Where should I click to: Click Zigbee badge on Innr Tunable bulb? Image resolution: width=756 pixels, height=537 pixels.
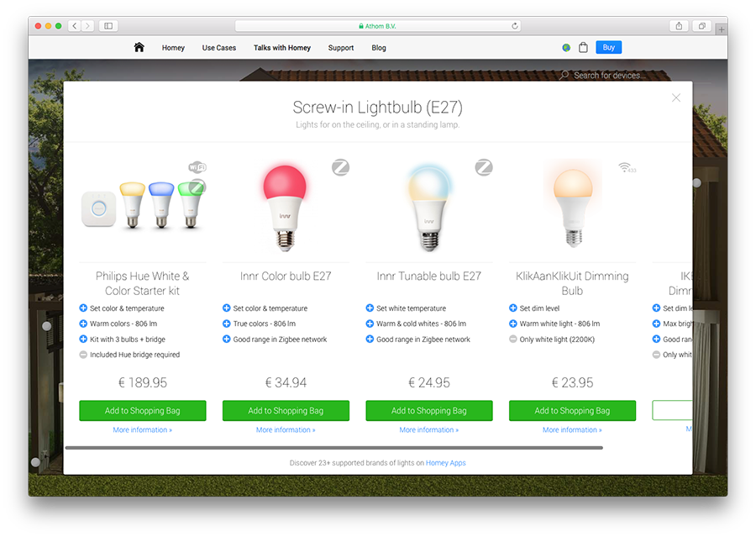pos(484,167)
